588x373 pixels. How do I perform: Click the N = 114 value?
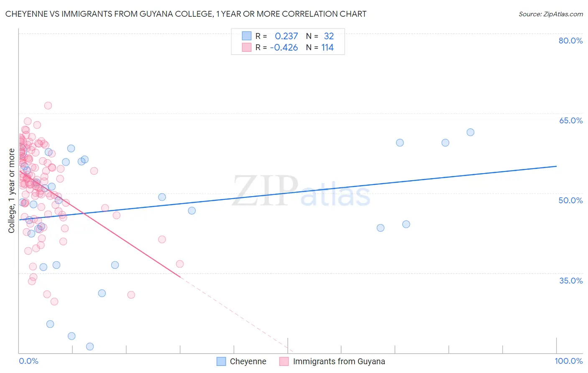327,47
